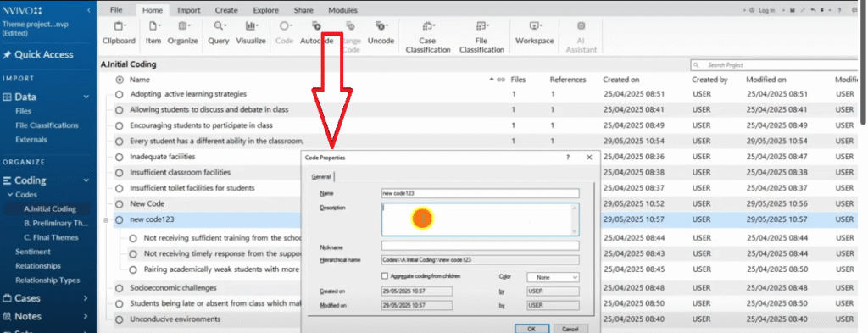868x333 pixels.
Task: Open the Workspace ribbon menu
Action: click(x=534, y=33)
